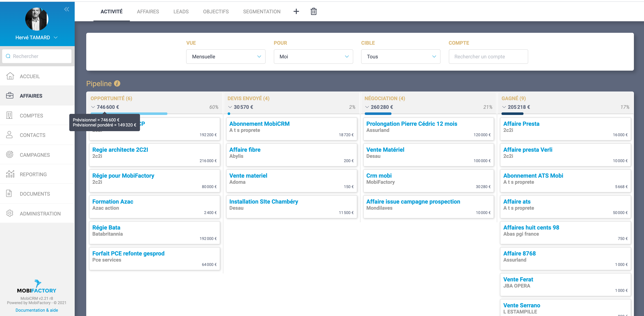
Task: Open Administration via gear icon
Action: click(x=10, y=213)
